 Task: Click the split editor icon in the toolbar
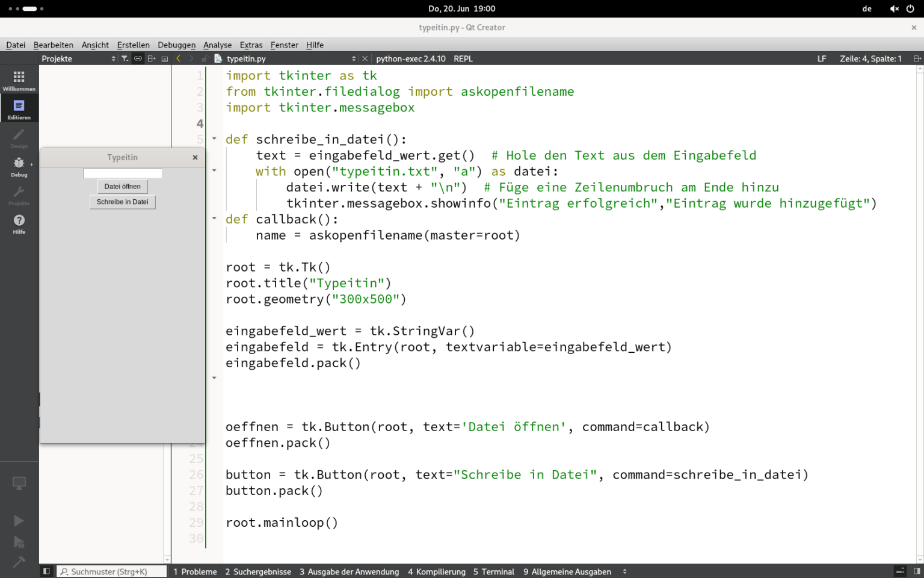tap(152, 58)
